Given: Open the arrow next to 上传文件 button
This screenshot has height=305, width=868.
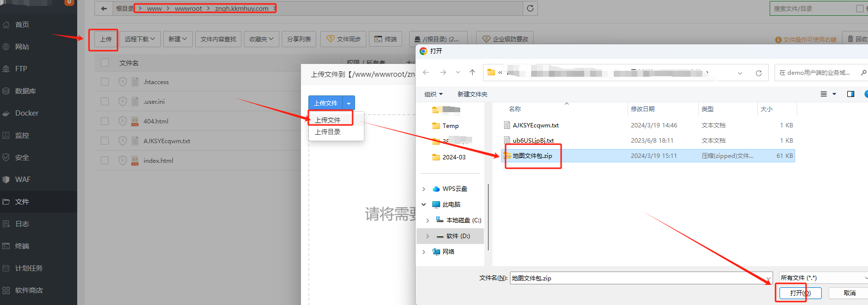Looking at the screenshot, I should [x=349, y=103].
